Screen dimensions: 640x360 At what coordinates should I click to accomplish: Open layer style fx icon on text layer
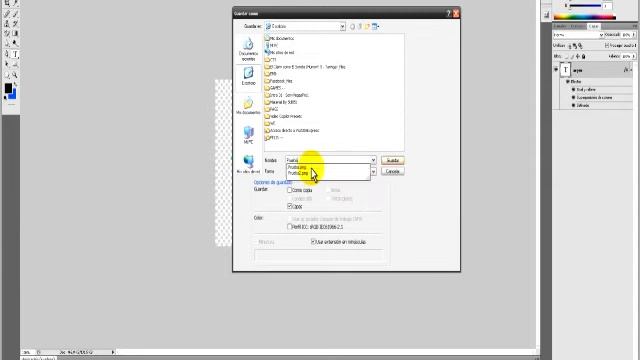click(x=626, y=70)
